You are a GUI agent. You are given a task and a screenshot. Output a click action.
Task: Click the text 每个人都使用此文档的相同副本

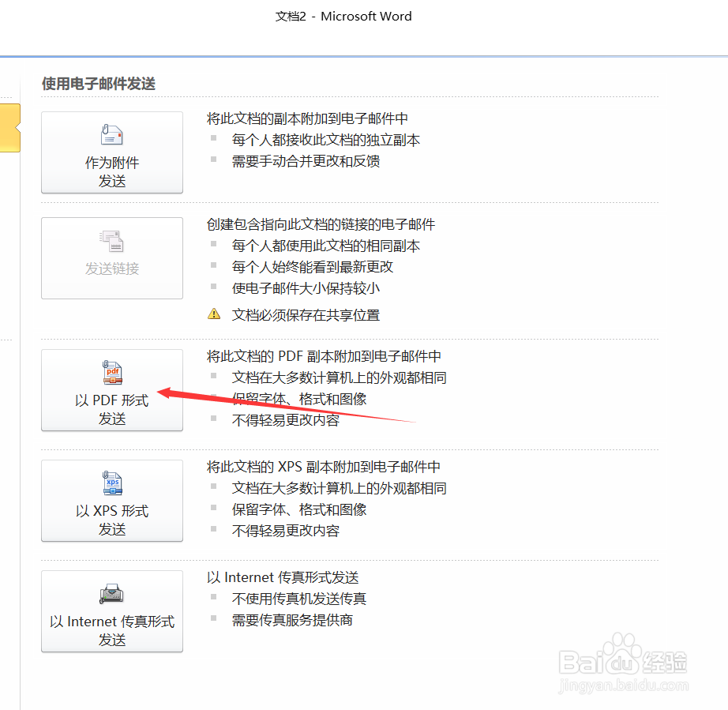(x=326, y=246)
